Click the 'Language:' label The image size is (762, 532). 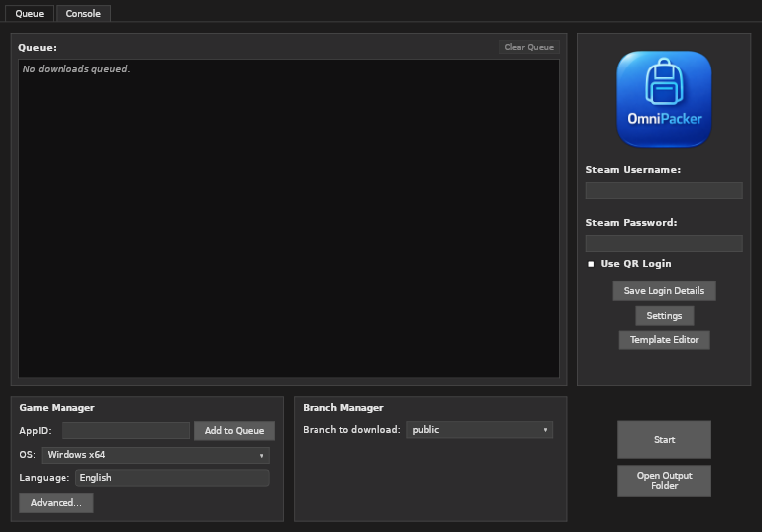45,478
